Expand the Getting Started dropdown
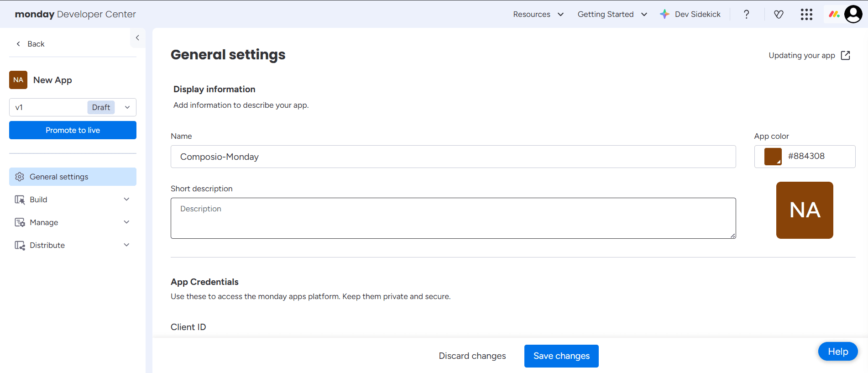The width and height of the screenshot is (868, 373). pos(612,14)
